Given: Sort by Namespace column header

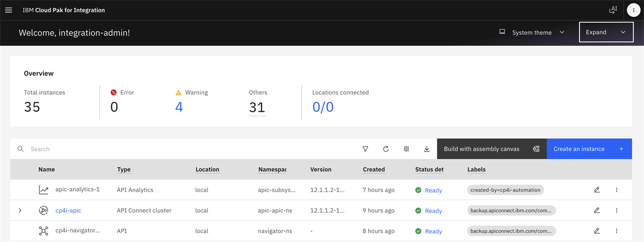Looking at the screenshot, I should coord(272,169).
